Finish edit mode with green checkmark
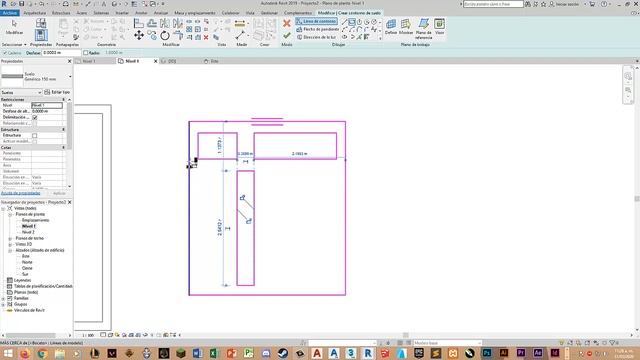This screenshot has height=360, width=640. (x=287, y=36)
